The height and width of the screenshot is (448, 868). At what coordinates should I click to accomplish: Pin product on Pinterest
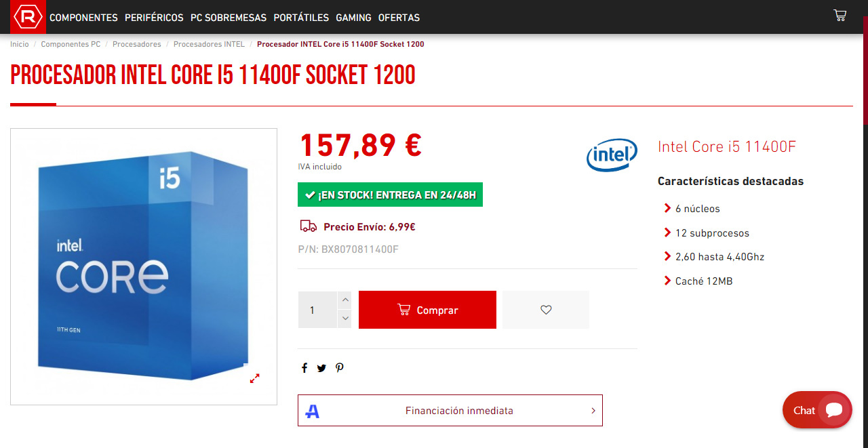[340, 368]
